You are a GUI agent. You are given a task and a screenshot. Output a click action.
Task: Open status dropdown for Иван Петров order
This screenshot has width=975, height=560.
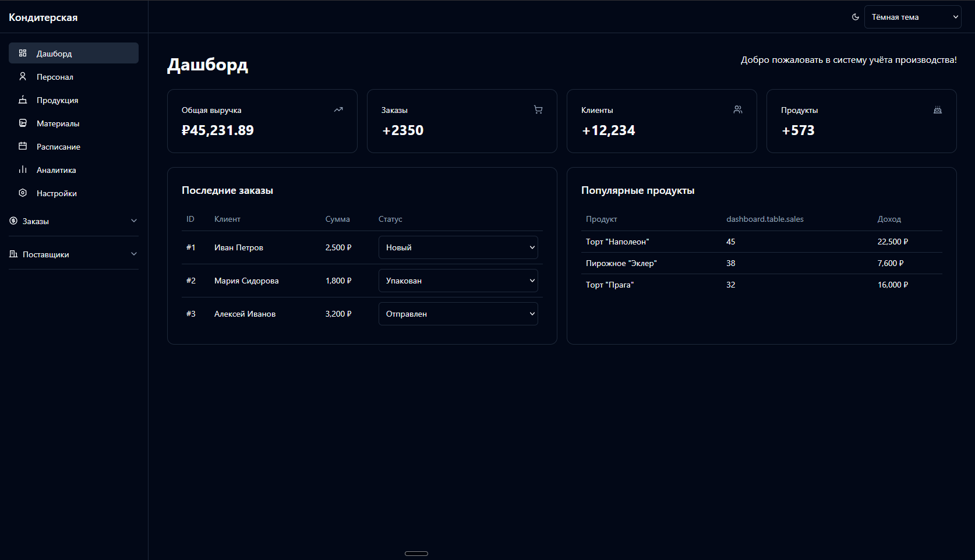click(458, 247)
